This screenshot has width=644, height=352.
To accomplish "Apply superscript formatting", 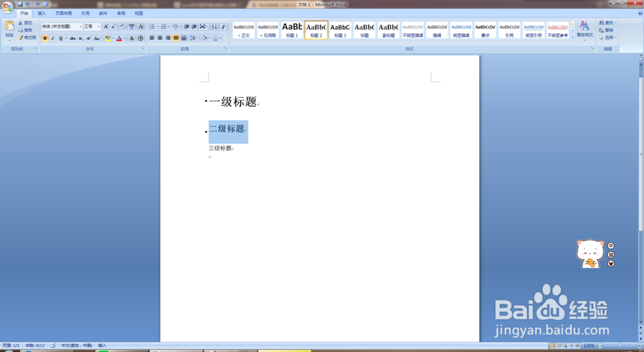I will click(88, 38).
